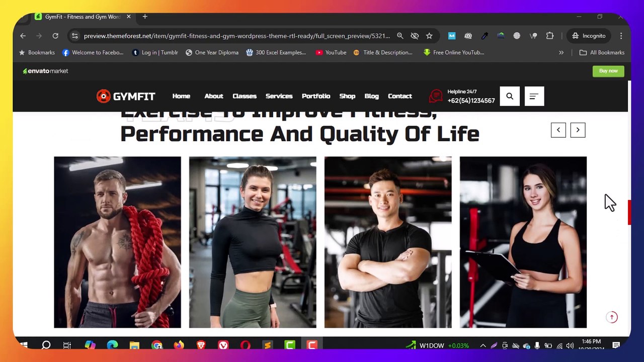Open the Shop menu item
Image resolution: width=644 pixels, height=362 pixels.
pyautogui.click(x=347, y=96)
